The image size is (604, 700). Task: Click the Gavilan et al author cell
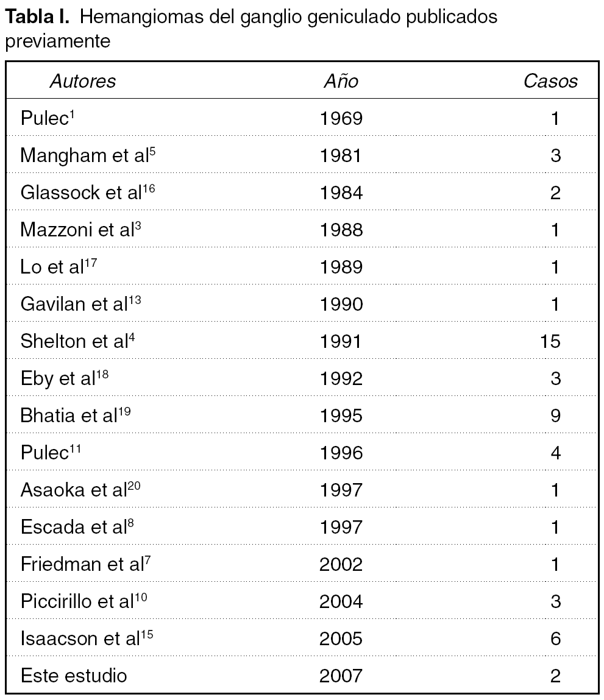tap(74, 304)
